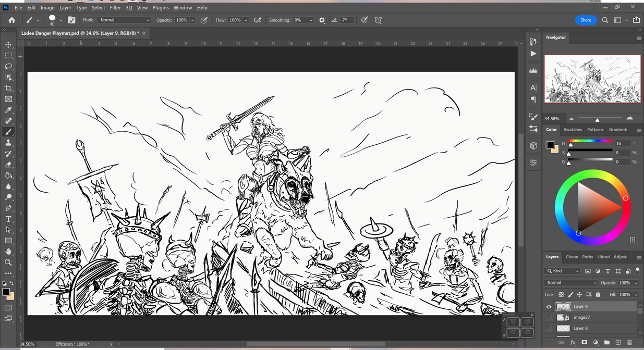
Task: Open the foreground color swatch
Action: (x=5, y=292)
